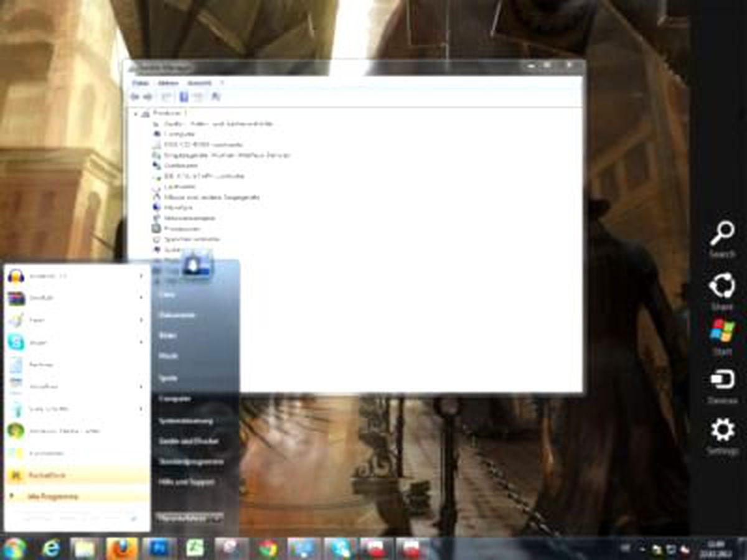
Task: Open the ? help menu in Device Manager
Action: pyautogui.click(x=222, y=83)
